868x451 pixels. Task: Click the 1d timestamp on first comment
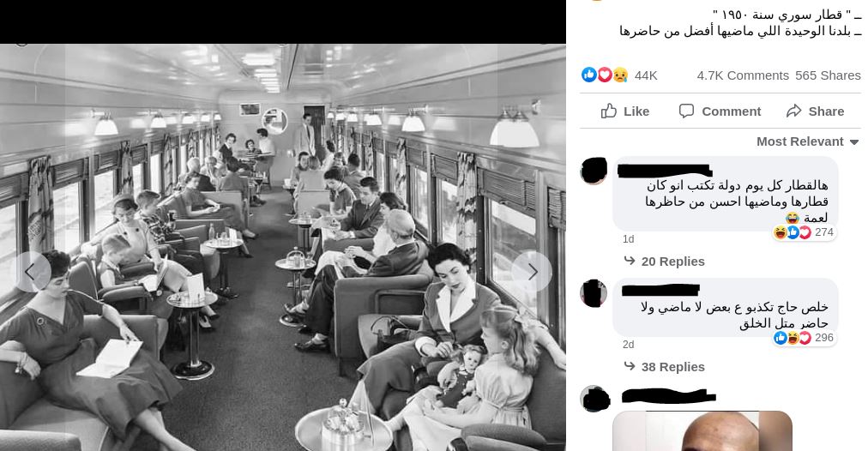pyautogui.click(x=628, y=239)
